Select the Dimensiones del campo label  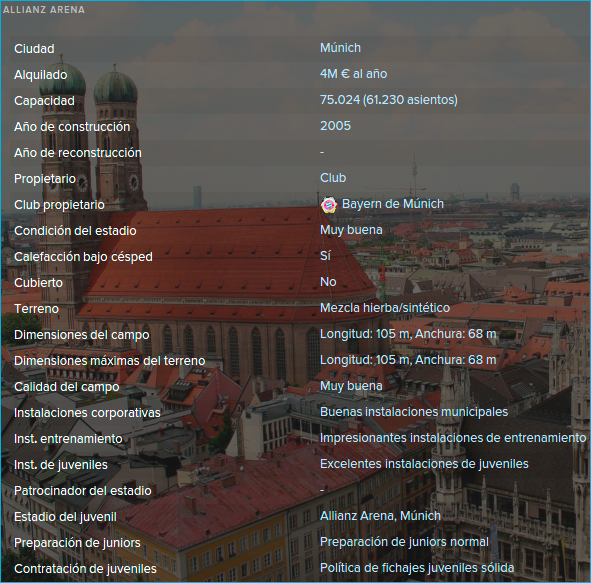(x=82, y=335)
